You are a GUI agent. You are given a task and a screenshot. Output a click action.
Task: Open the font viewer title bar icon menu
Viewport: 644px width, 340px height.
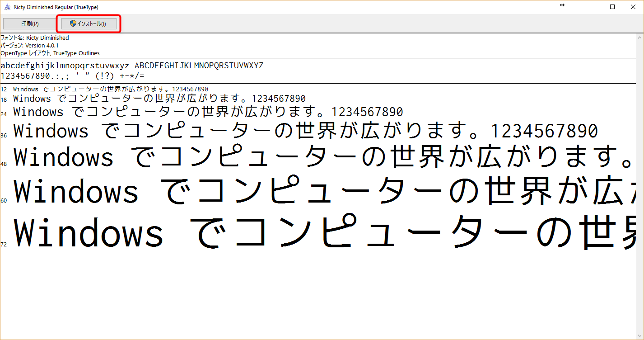(7, 7)
